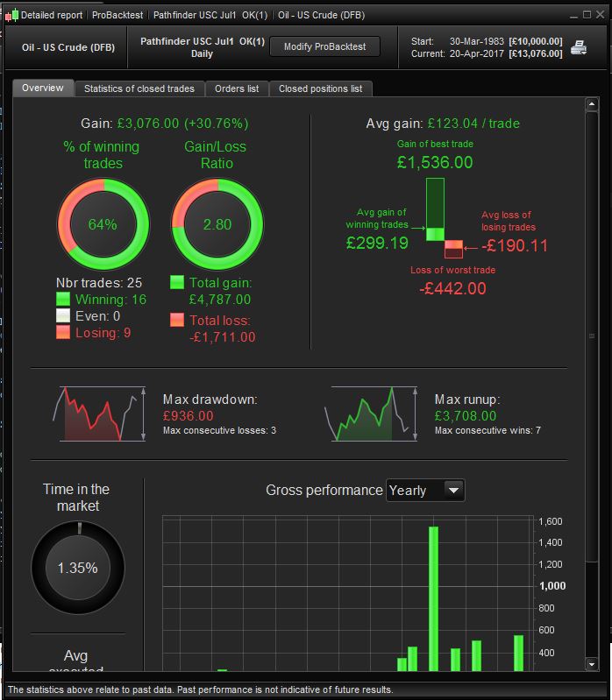Click the -£190.11 avg loss value

(x=515, y=245)
